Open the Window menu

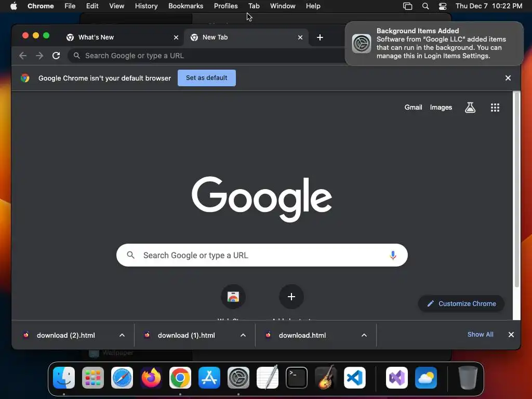coord(283,6)
